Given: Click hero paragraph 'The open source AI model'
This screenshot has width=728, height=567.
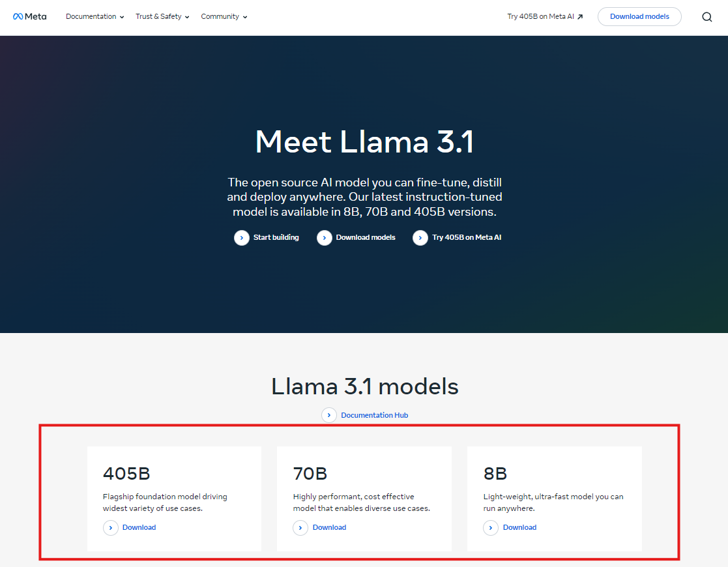Looking at the screenshot, I should tap(364, 197).
